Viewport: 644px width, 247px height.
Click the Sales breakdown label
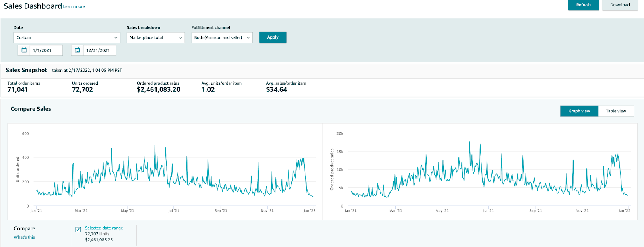(143, 27)
